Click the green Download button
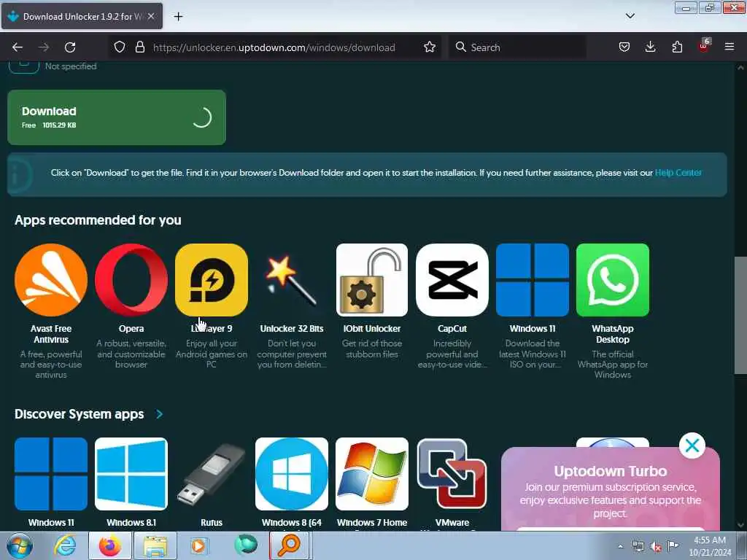Viewport: 747px width, 560px height. point(117,117)
